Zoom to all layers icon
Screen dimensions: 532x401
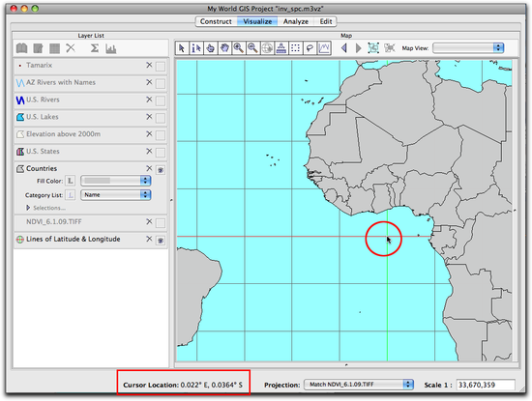pos(373,48)
